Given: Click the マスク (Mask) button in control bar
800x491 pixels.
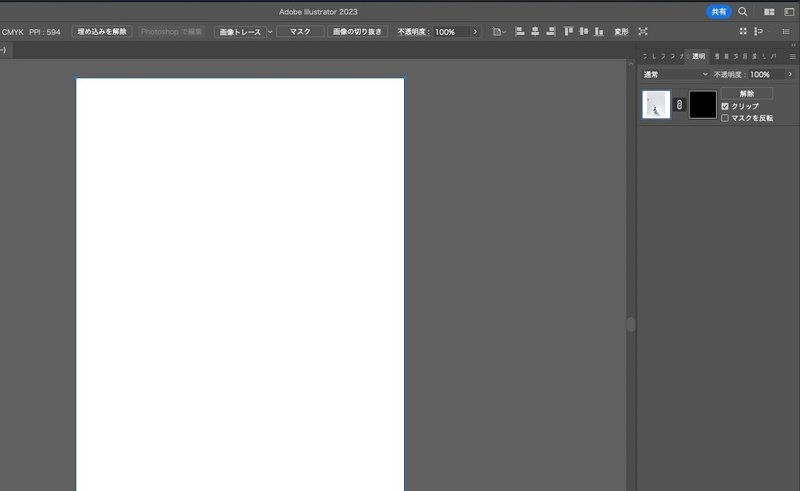Looking at the screenshot, I should coord(300,32).
